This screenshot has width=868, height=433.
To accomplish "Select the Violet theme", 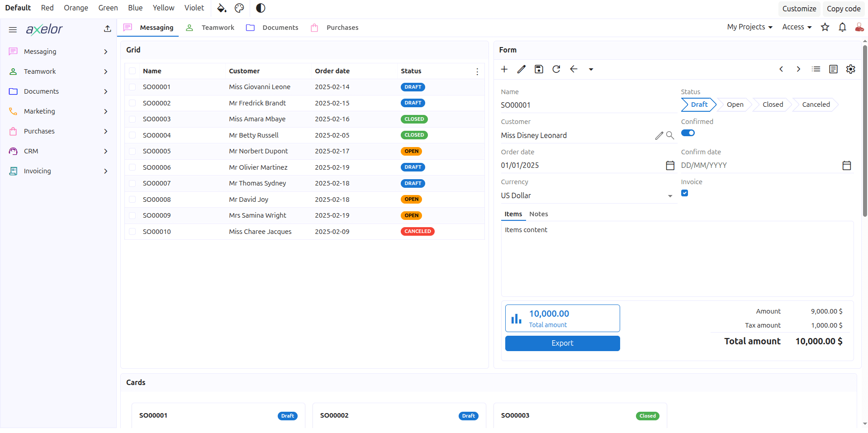I will [194, 8].
